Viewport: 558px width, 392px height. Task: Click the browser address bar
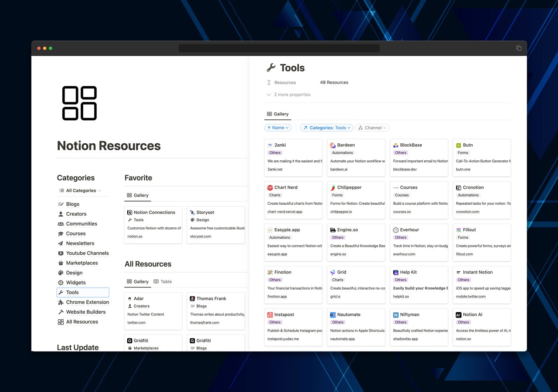pyautogui.click(x=279, y=48)
